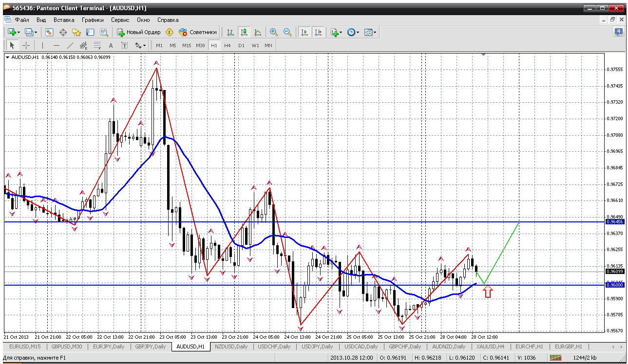This screenshot has width=628, height=364.
Task: Zoom in on the chart
Action: (274, 32)
